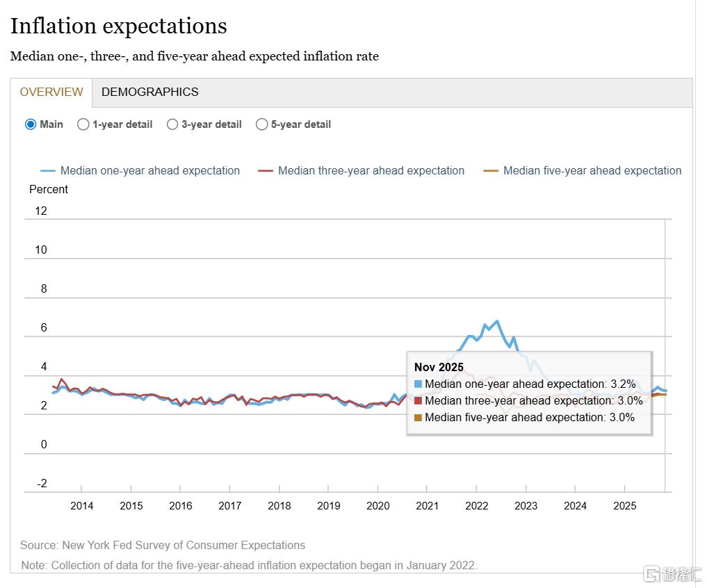Click the blue one-year legend line marker
The image size is (707, 588).
coord(48,171)
